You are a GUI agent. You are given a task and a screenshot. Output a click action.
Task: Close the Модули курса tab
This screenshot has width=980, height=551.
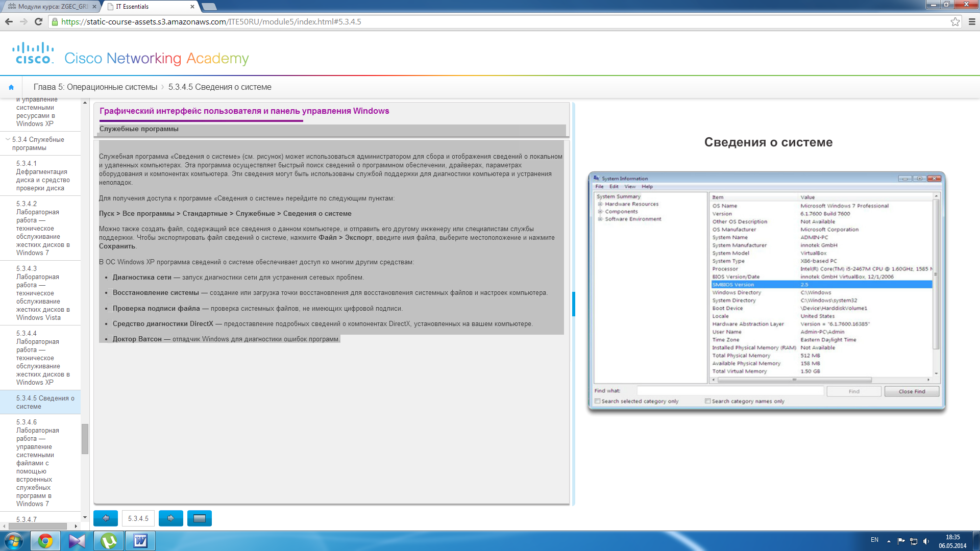tap(94, 7)
